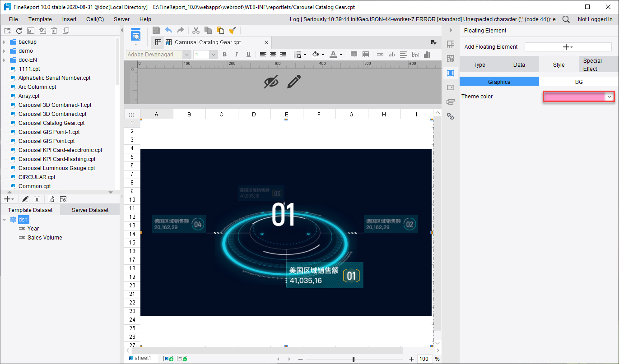Screen dimensions: 619x364
Task: Click the zoom slider handle
Action: click(354, 359)
